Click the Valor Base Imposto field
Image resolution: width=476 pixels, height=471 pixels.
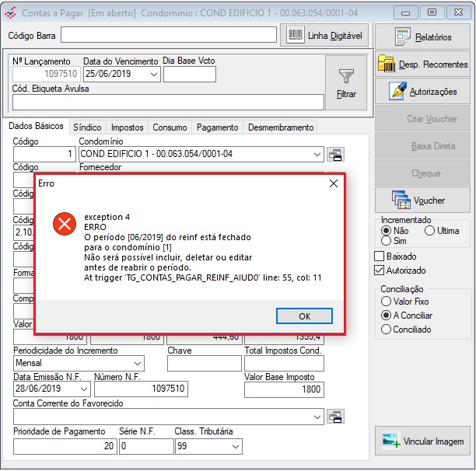coord(284,389)
